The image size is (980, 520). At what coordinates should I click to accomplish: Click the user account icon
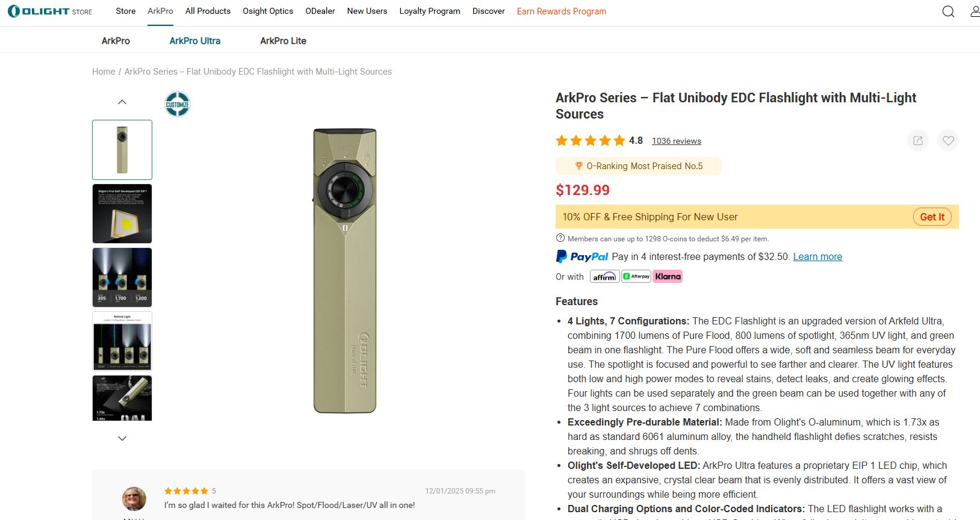[975, 11]
